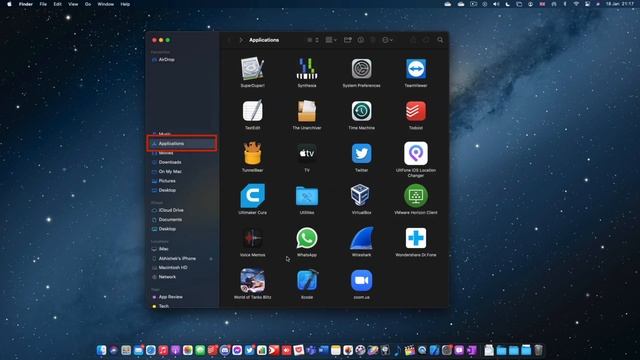Click the date and time in menu bar

point(620,4)
